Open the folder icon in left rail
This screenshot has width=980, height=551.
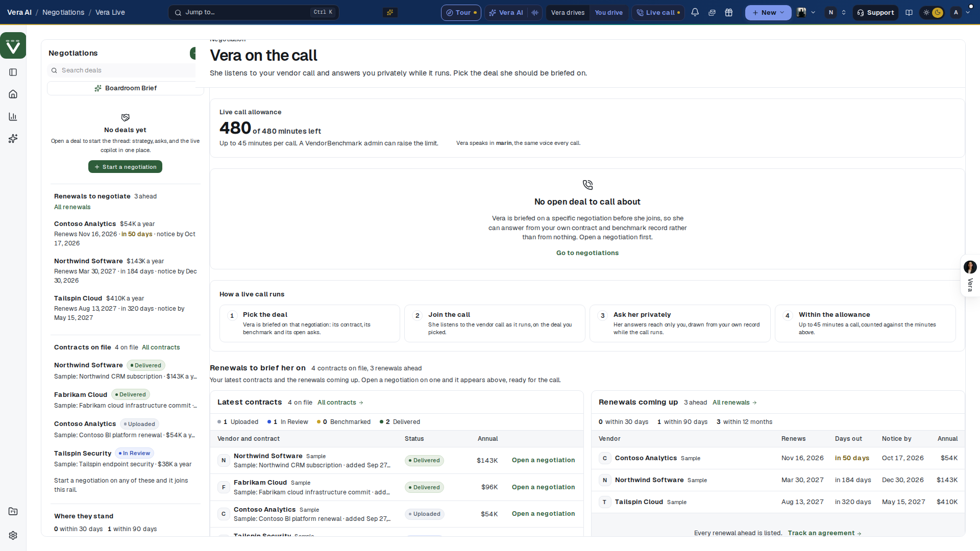point(13,511)
